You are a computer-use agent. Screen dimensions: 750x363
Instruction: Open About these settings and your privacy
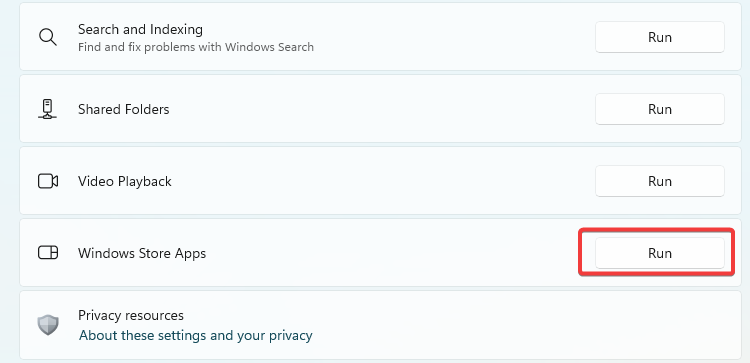(x=196, y=335)
